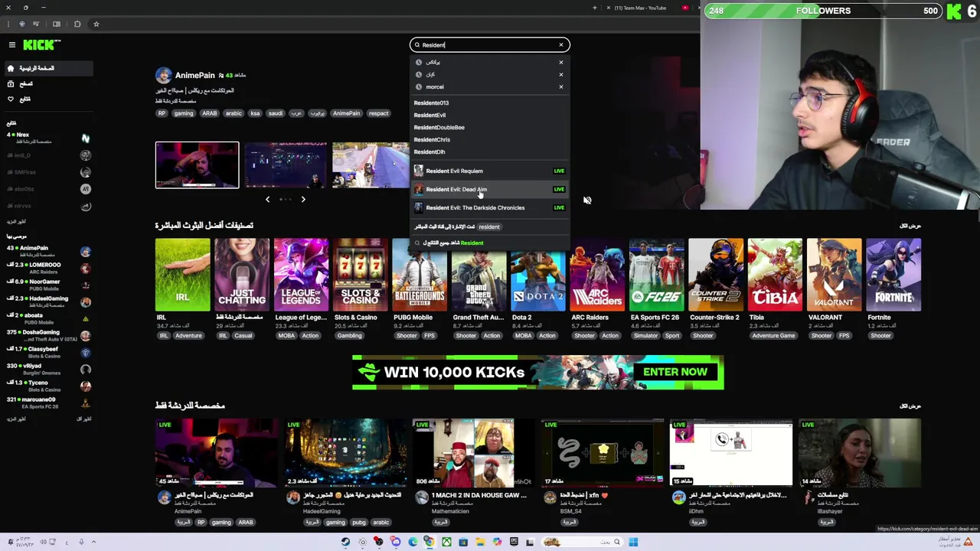Click the browser bookmark star icon
This screenshot has height=551, width=980.
(96, 24)
